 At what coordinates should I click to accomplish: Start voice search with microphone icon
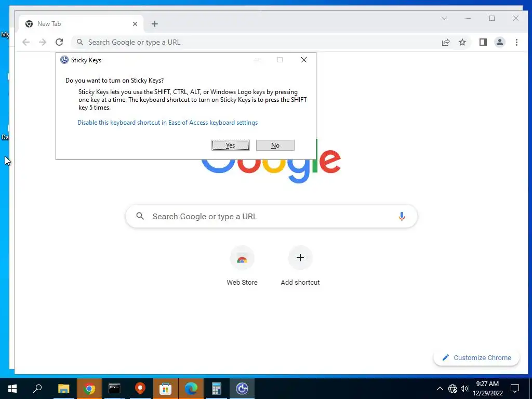402,216
